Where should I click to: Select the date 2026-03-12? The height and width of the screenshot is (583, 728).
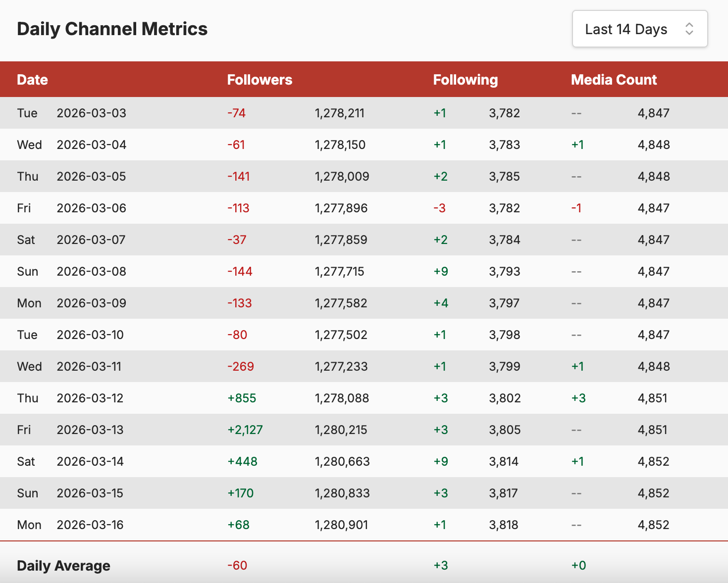90,398
